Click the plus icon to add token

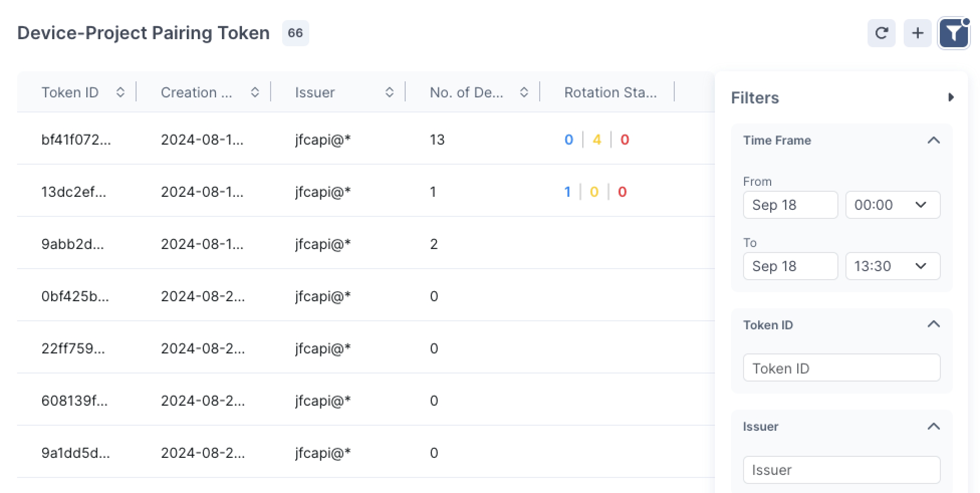pyautogui.click(x=917, y=33)
